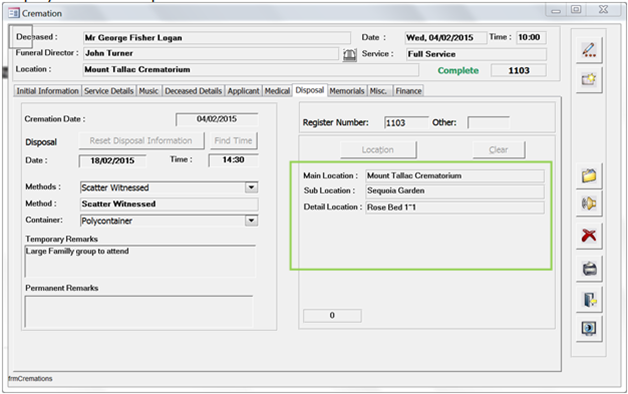Select the Disposal tab
This screenshot has width=628, height=394.
pos(310,90)
